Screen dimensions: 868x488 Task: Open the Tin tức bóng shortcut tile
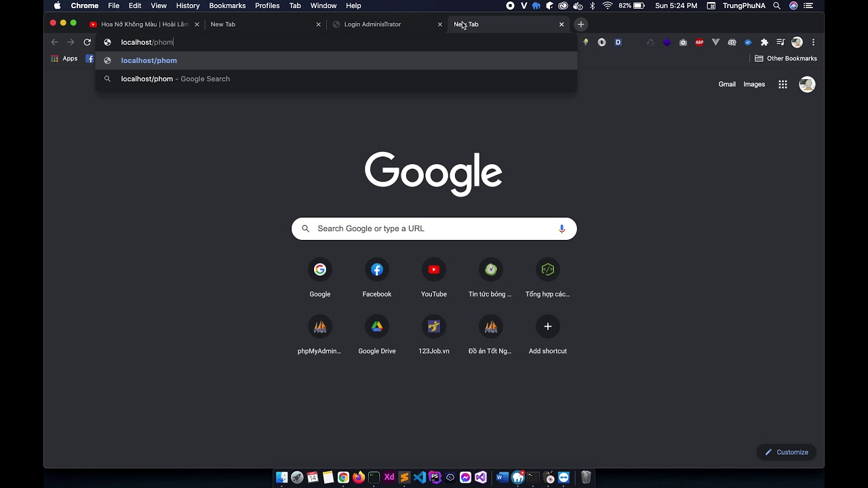pyautogui.click(x=491, y=278)
